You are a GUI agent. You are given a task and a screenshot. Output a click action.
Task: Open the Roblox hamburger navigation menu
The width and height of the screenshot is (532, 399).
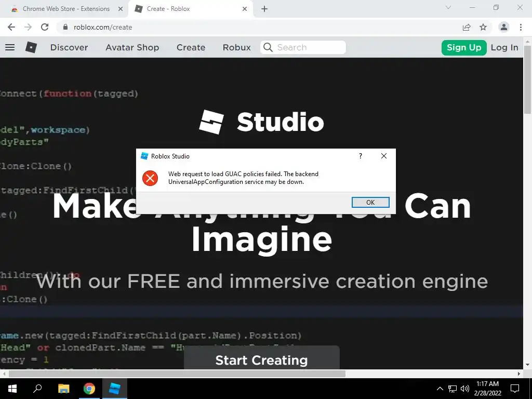[x=10, y=47]
